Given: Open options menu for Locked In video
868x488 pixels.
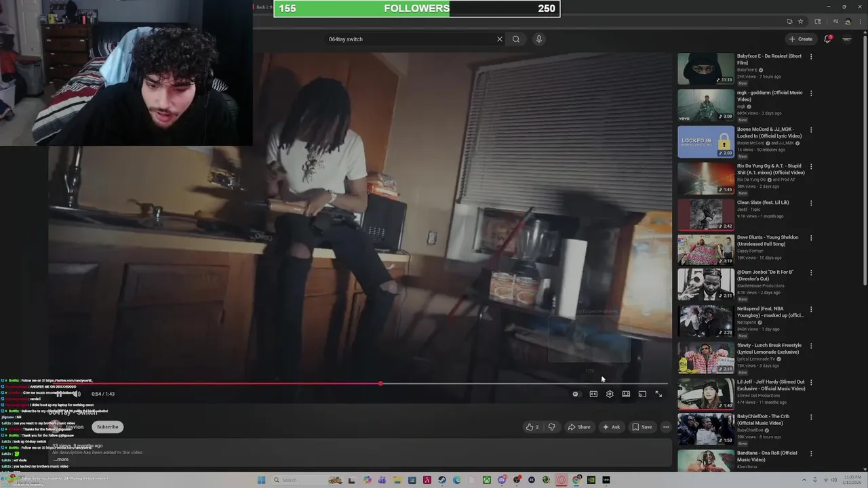Looking at the screenshot, I should pyautogui.click(x=811, y=130).
